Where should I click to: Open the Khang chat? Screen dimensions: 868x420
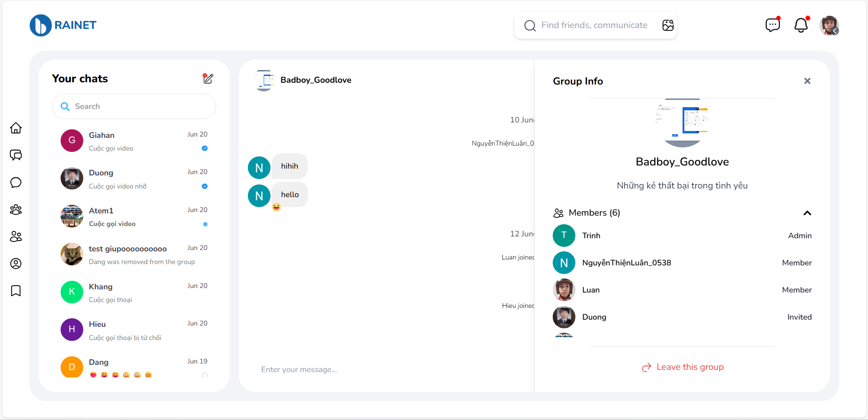coord(134,293)
